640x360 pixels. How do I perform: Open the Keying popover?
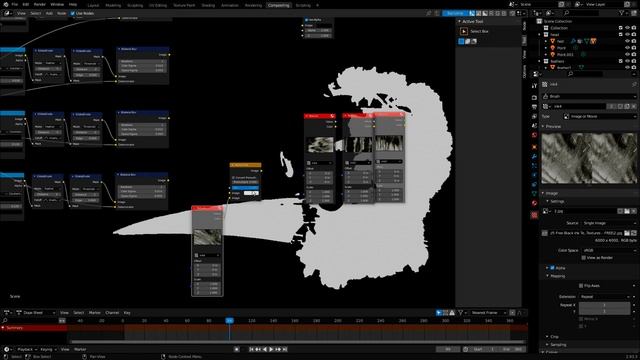tap(48, 349)
